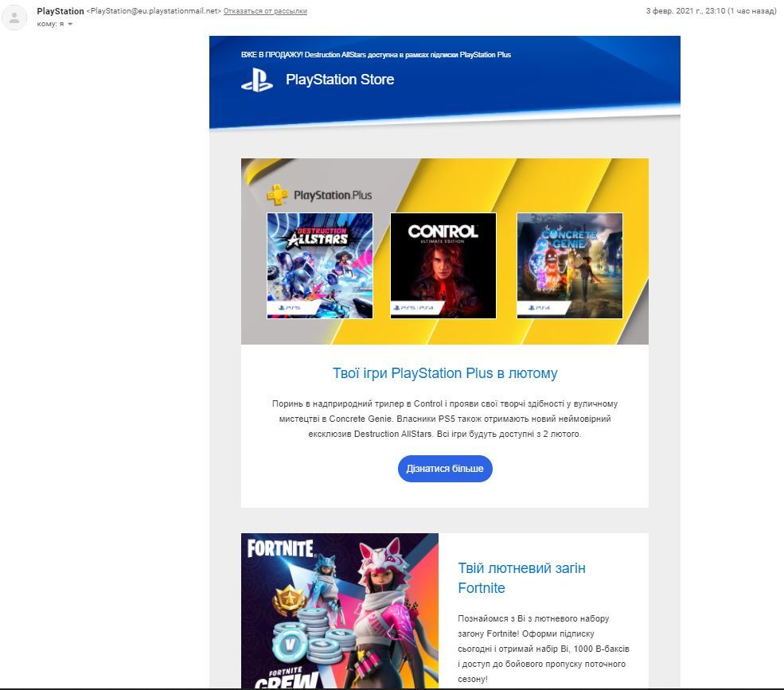Open the Destruction AllStars game cover

(x=320, y=266)
